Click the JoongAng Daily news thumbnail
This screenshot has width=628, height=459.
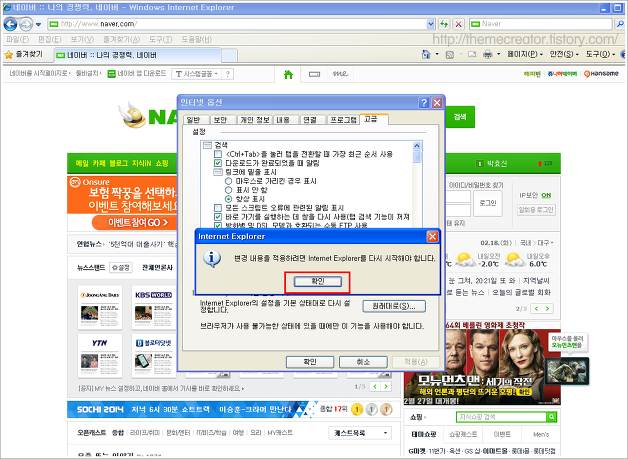100,307
